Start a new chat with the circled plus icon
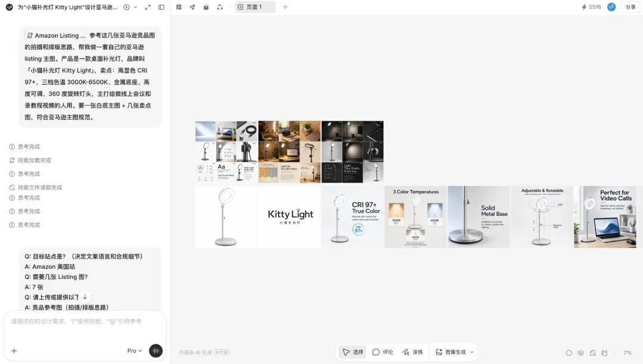The height and width of the screenshot is (364, 643). click(126, 7)
